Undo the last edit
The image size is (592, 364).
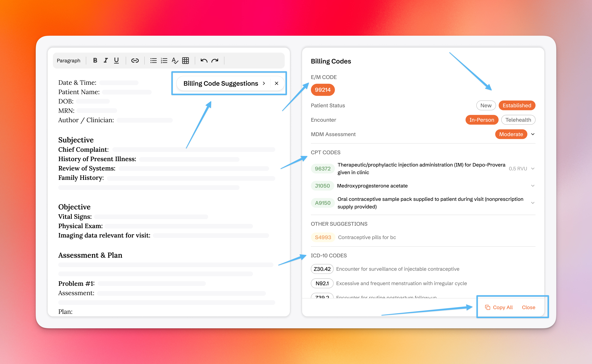[x=204, y=60]
